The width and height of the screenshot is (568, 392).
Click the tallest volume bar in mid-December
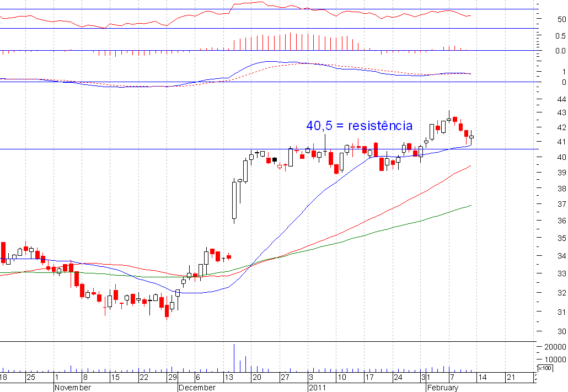234,358
